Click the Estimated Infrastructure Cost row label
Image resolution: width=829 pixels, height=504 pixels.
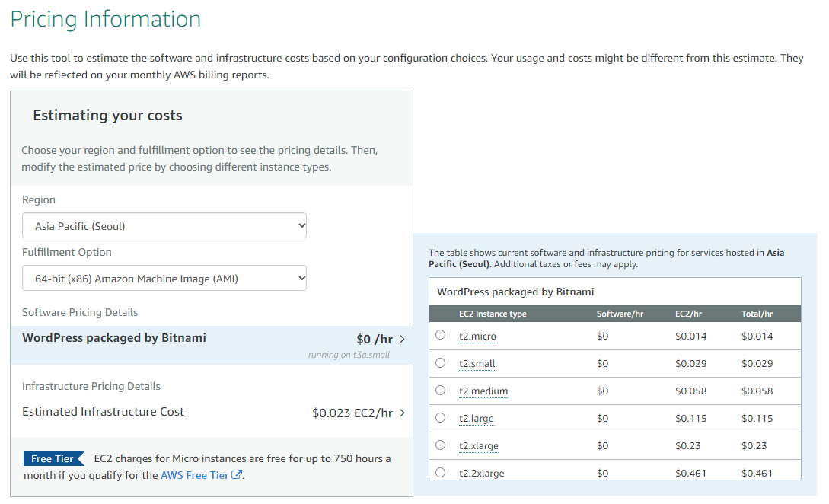click(x=103, y=412)
